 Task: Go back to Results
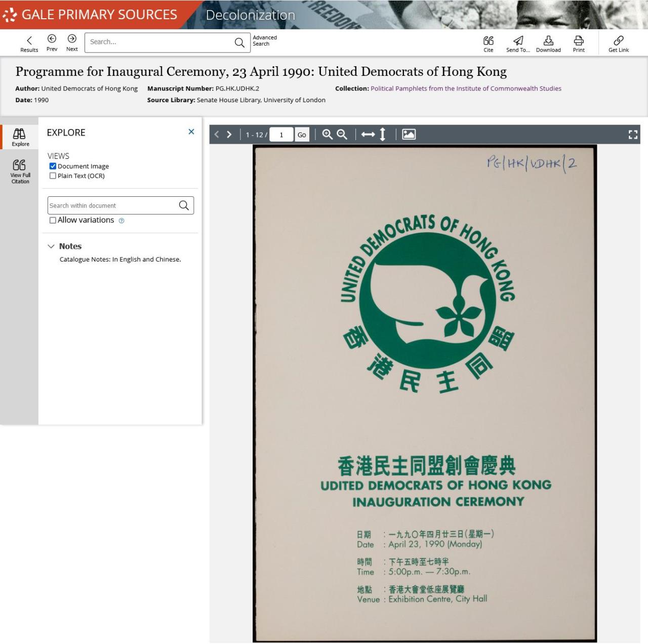(x=29, y=44)
